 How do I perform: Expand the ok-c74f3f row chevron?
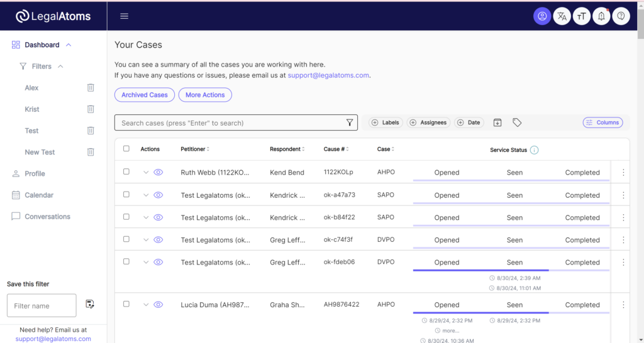pos(145,239)
